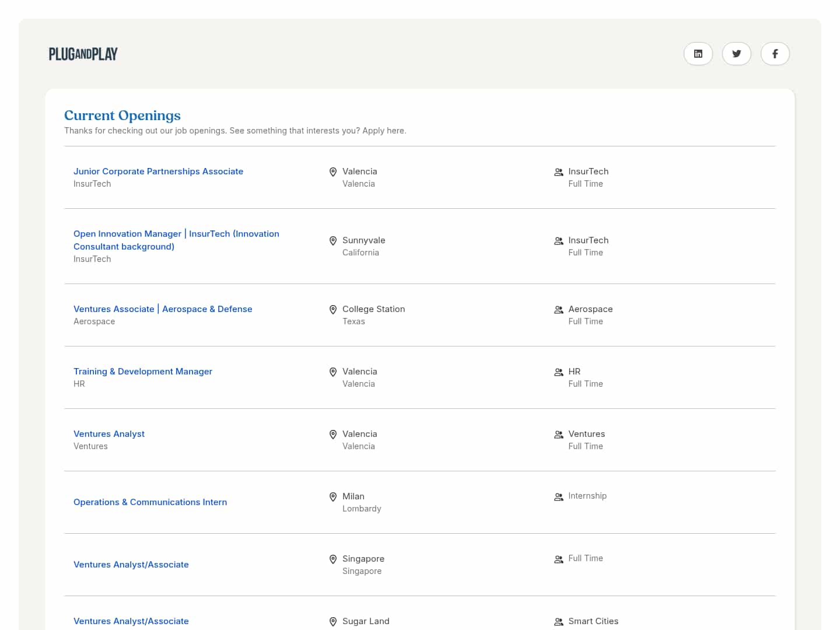Open Ventures Analyst/Associate job in Sugar Land
The height and width of the screenshot is (630, 840).
(131, 621)
